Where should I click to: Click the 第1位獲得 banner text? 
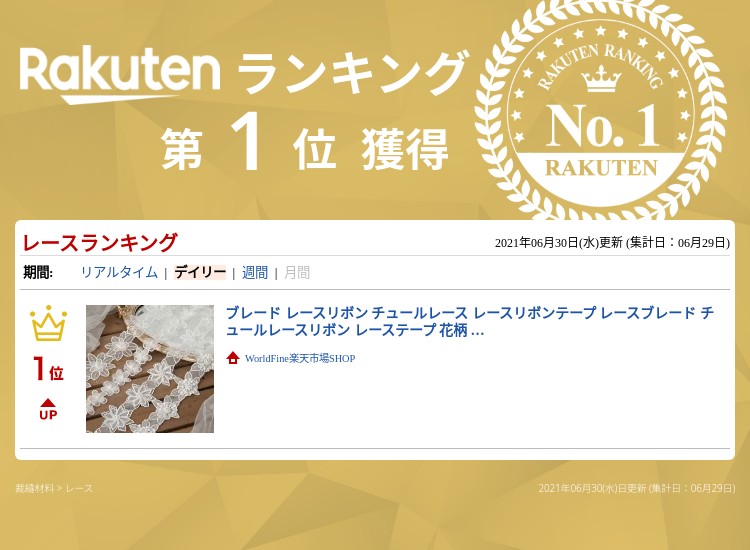click(305, 143)
